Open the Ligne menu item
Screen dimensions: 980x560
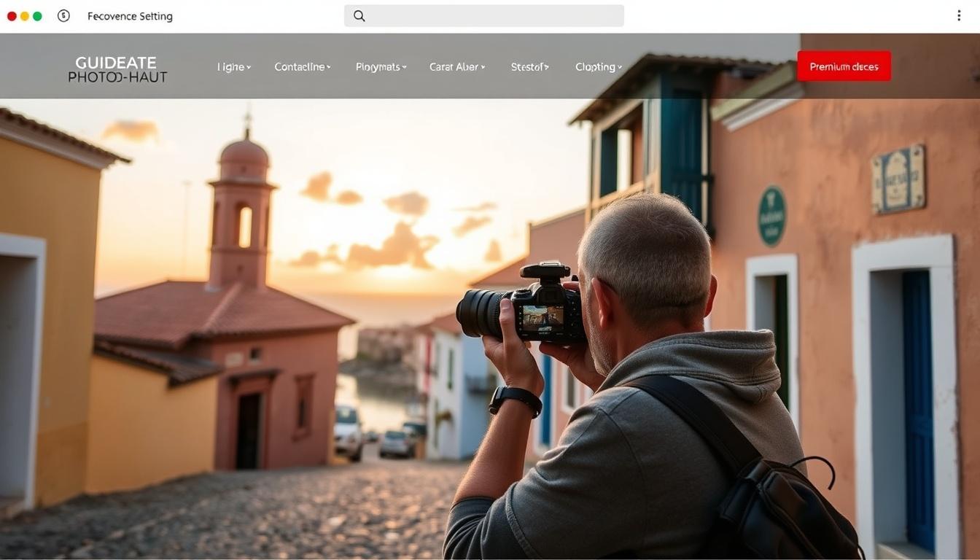pyautogui.click(x=230, y=67)
